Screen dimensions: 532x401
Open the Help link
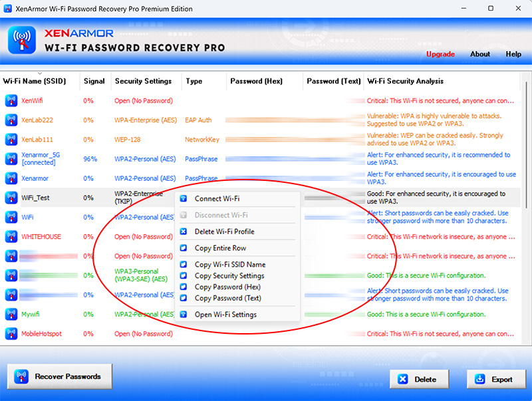point(513,55)
